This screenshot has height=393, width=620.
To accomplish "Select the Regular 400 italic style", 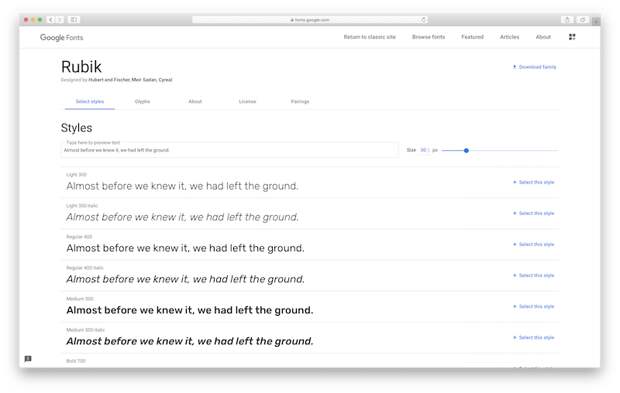I will click(x=533, y=275).
